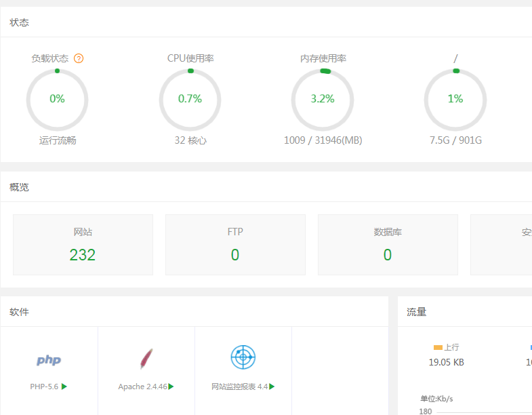Click the green arrow next to 网站监控报表 4.4
Screen dimensions: 532x415
272,387
